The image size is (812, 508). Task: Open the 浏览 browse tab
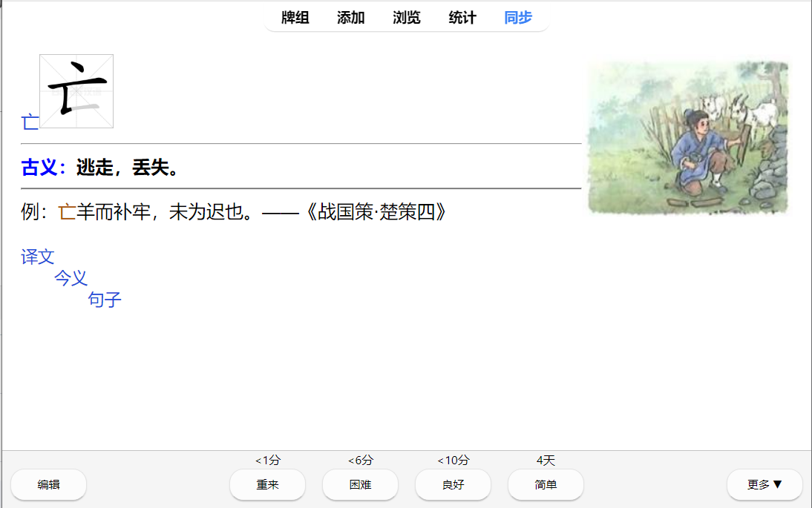click(x=407, y=18)
